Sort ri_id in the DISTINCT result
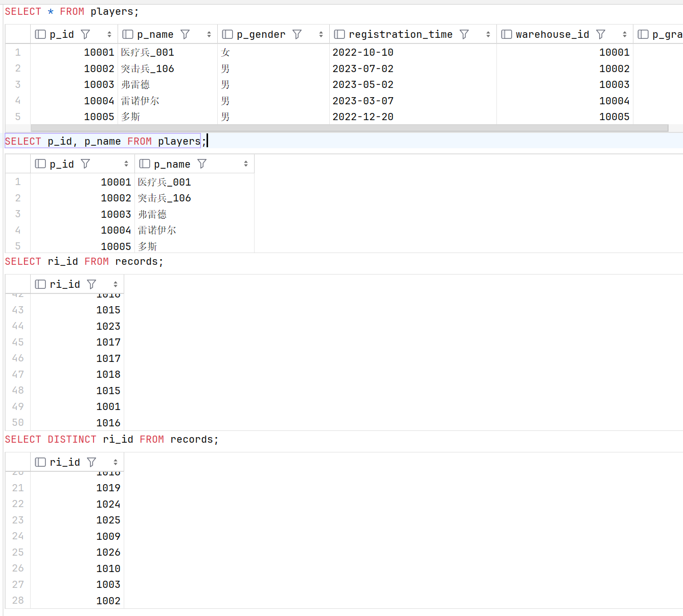This screenshot has height=616, width=683. 116,462
